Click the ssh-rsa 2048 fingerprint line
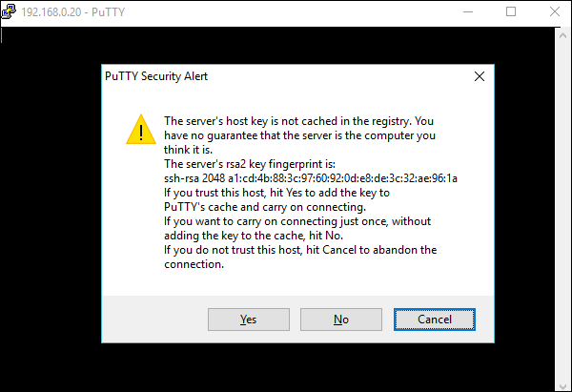This screenshot has width=572, height=392. tap(311, 178)
